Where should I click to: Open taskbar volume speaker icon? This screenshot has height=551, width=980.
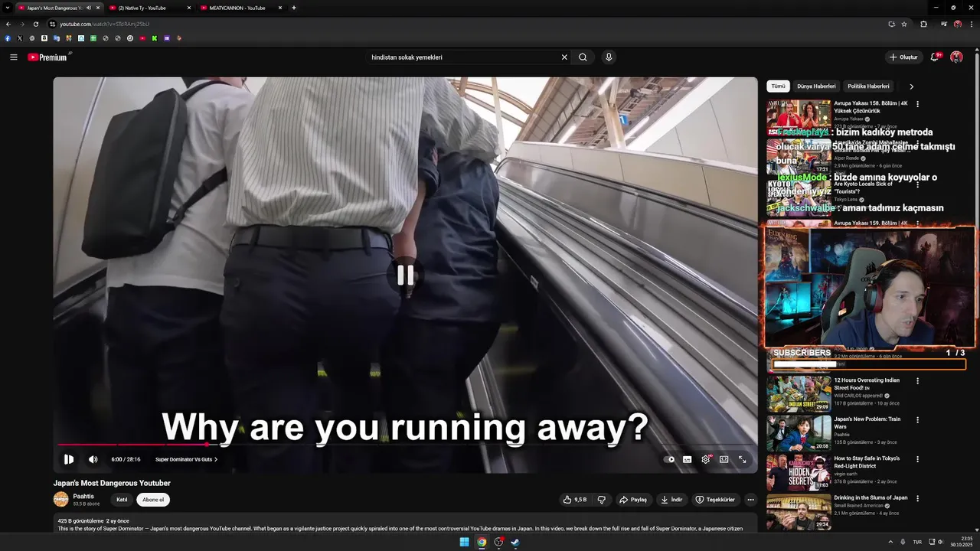point(941,542)
